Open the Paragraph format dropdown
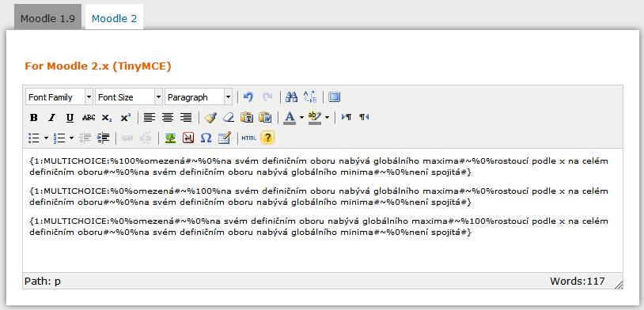Screen dimensions: 644x310 pyautogui.click(x=199, y=97)
